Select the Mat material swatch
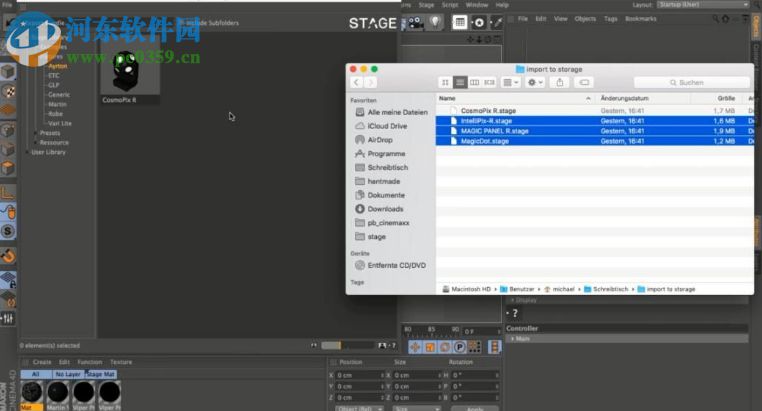762x411 pixels. pyautogui.click(x=32, y=395)
